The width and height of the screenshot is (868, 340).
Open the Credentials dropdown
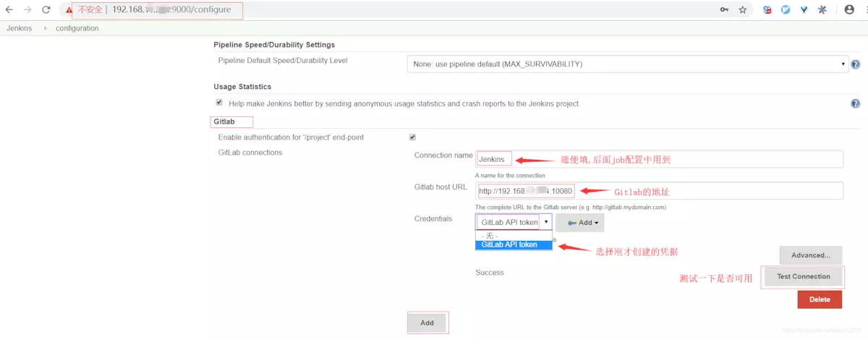click(x=514, y=222)
